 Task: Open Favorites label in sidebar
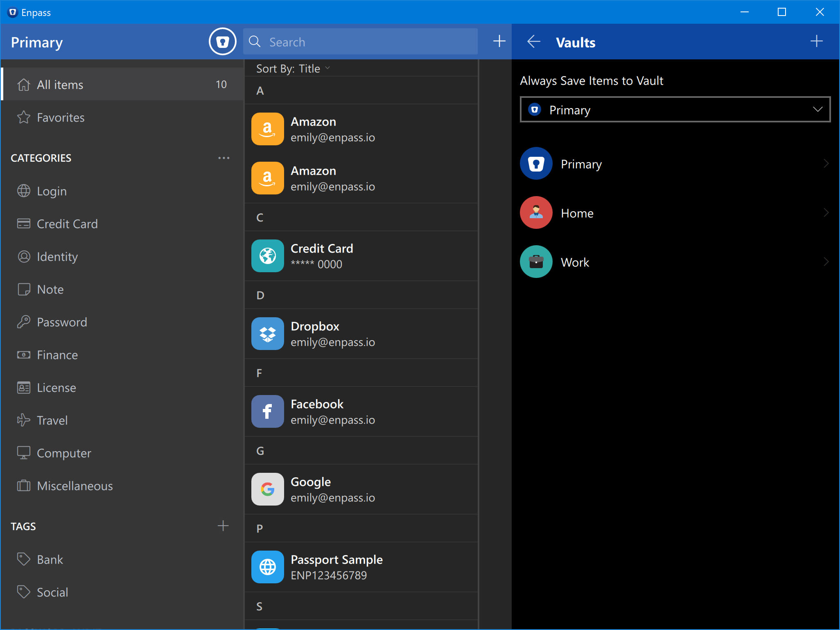pos(61,118)
